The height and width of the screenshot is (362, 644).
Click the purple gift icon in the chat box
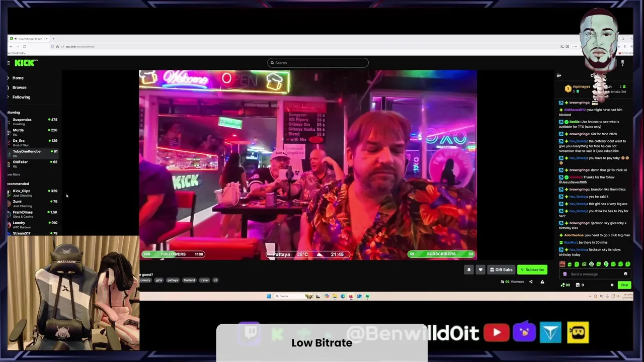click(x=565, y=274)
